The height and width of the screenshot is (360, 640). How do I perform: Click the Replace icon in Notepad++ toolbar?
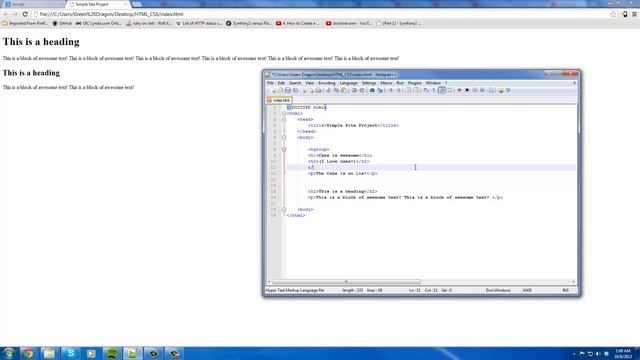point(380,90)
